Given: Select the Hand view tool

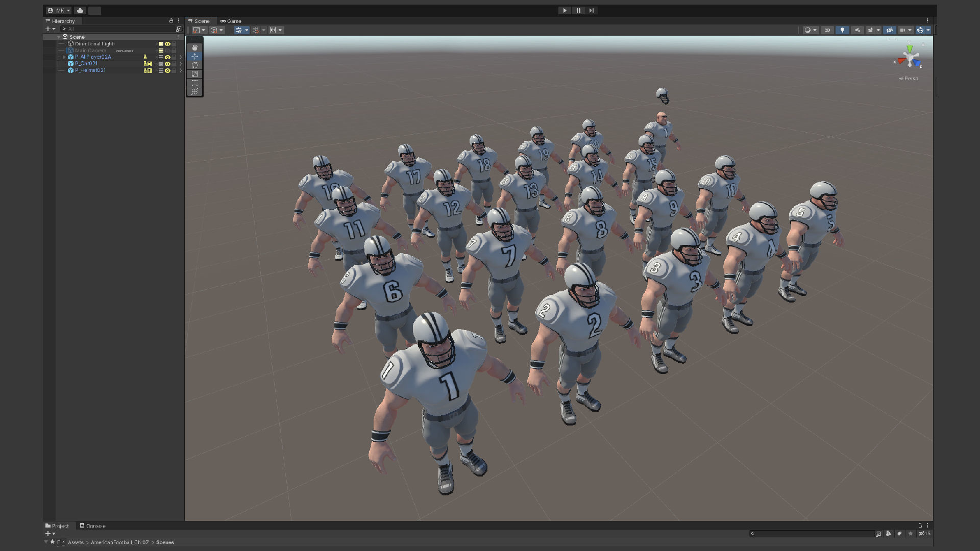Looking at the screenshot, I should tap(194, 47).
